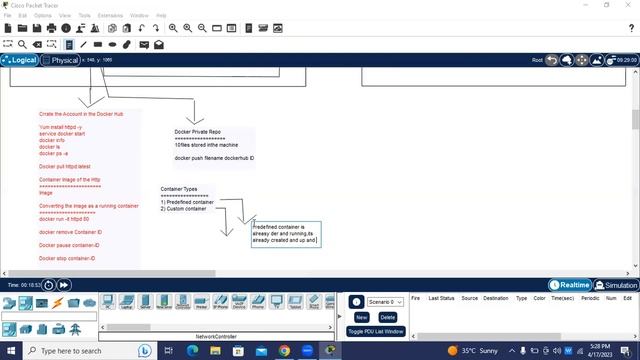
Task: Click the Move Object icon
Action: 582,60
